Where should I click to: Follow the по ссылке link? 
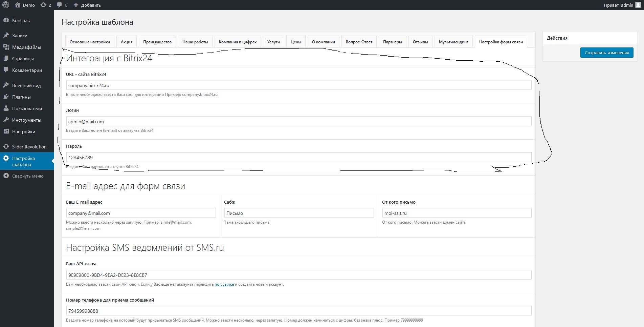(x=224, y=284)
